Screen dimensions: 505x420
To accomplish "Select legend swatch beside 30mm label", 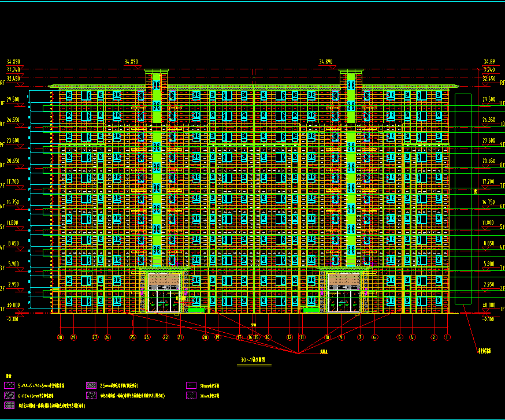I will tap(191, 385).
